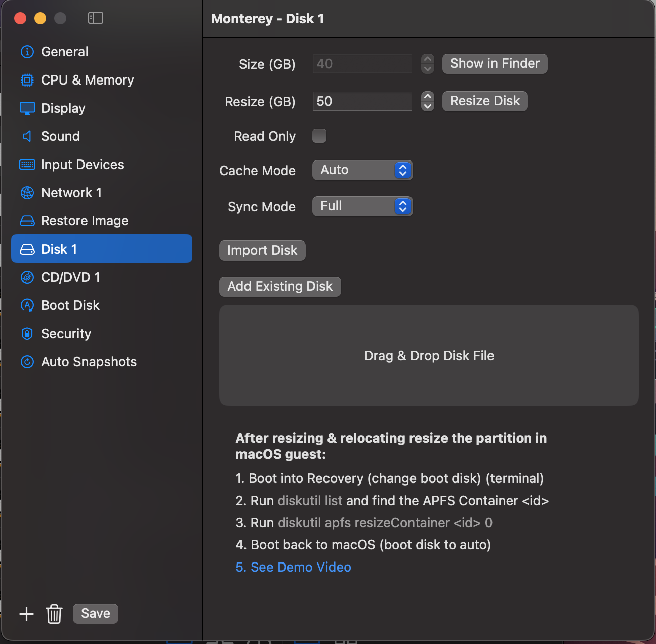This screenshot has height=644, width=656.
Task: Click the Network 1 globe icon
Action: 27,193
